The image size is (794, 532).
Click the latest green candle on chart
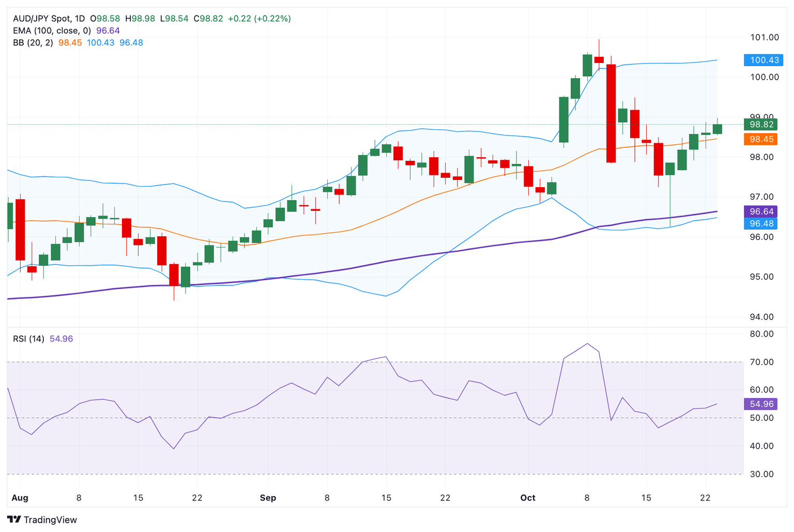[x=717, y=129]
